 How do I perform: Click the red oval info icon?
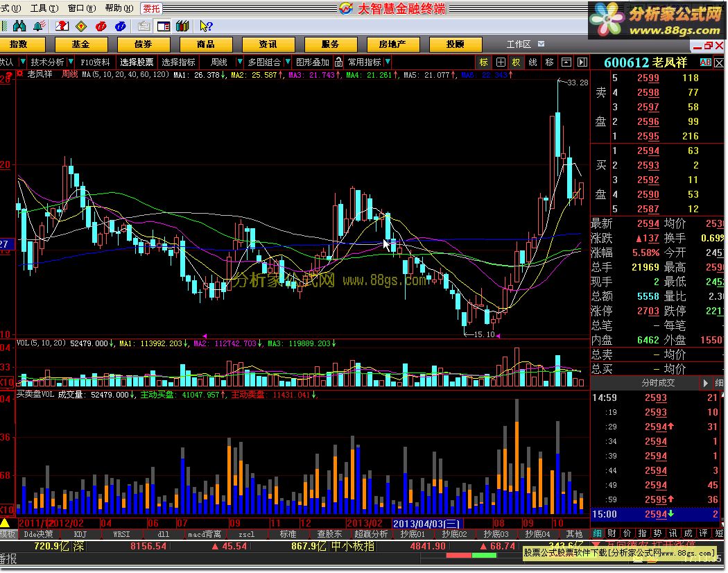tap(101, 26)
